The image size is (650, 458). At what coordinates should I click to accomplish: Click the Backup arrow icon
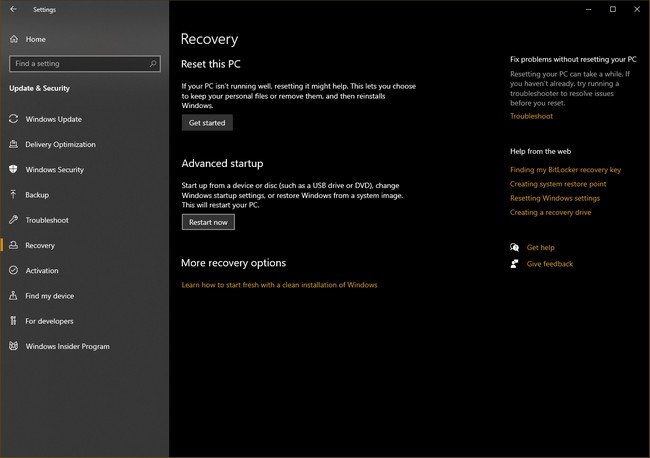coord(14,195)
